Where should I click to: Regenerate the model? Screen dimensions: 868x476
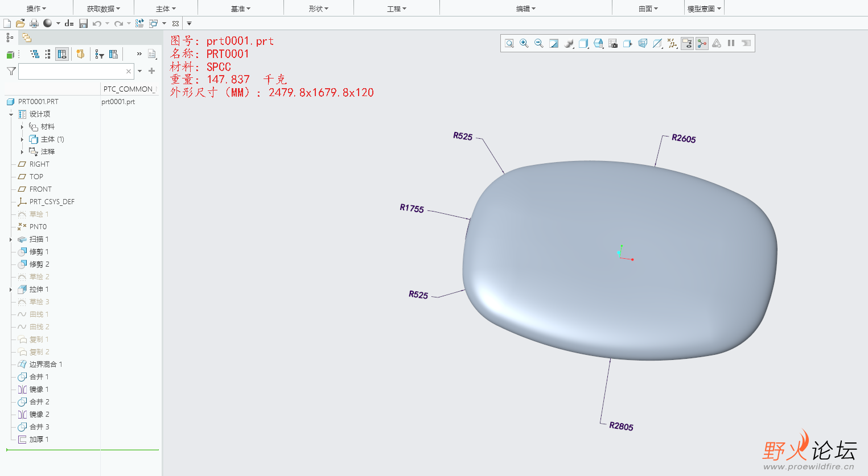pyautogui.click(x=139, y=23)
